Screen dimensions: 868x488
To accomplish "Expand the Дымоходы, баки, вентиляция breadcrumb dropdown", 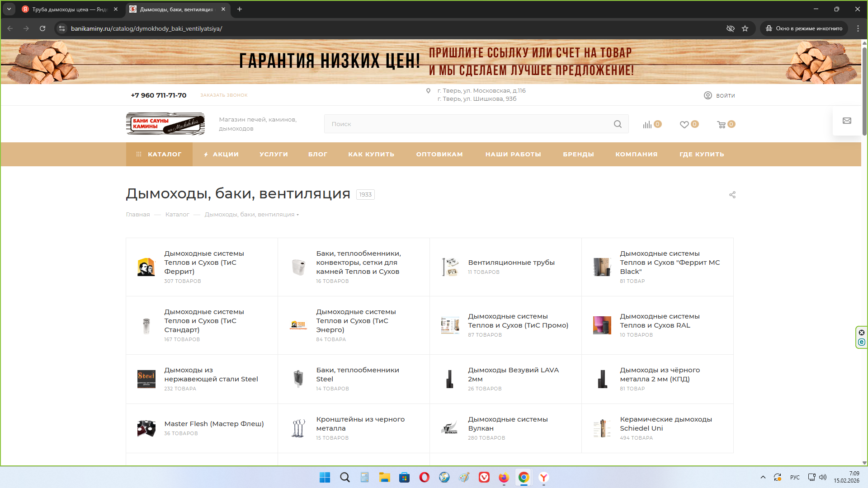I will coord(297,215).
